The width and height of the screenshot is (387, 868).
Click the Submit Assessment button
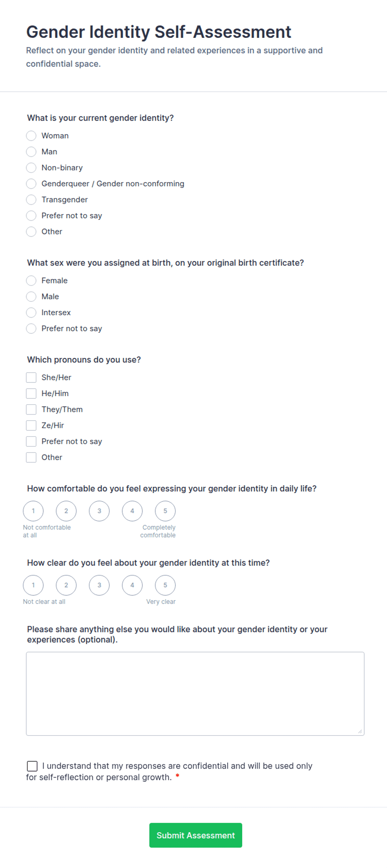tap(196, 835)
